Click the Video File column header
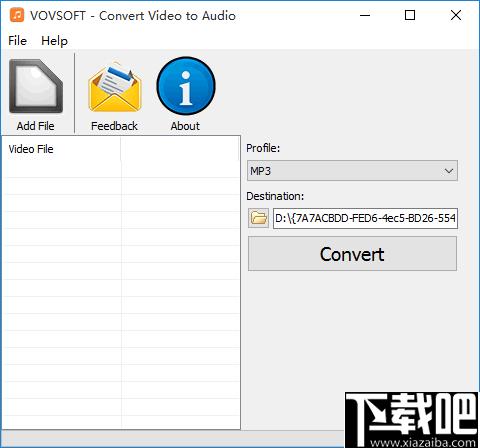The image size is (480, 448). pyautogui.click(x=62, y=149)
